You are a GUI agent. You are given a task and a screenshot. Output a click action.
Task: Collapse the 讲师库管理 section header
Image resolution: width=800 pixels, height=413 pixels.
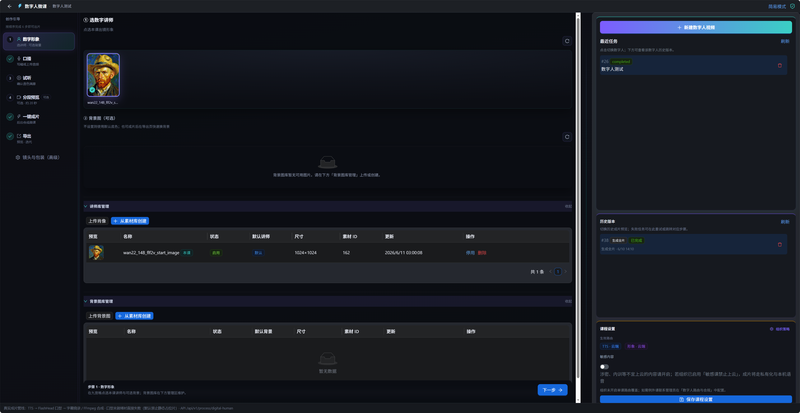point(328,206)
